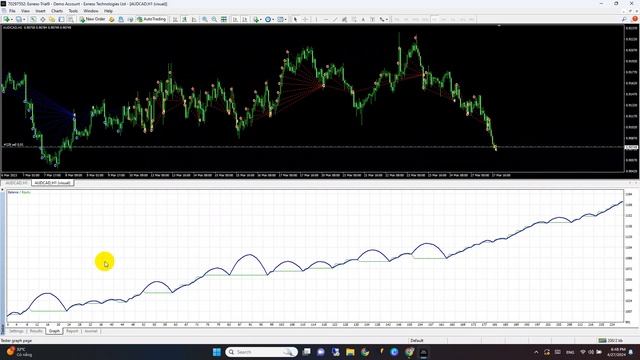The image size is (640, 360).
Task: Expand the new chart dropdown arrow
Action: (12, 19)
